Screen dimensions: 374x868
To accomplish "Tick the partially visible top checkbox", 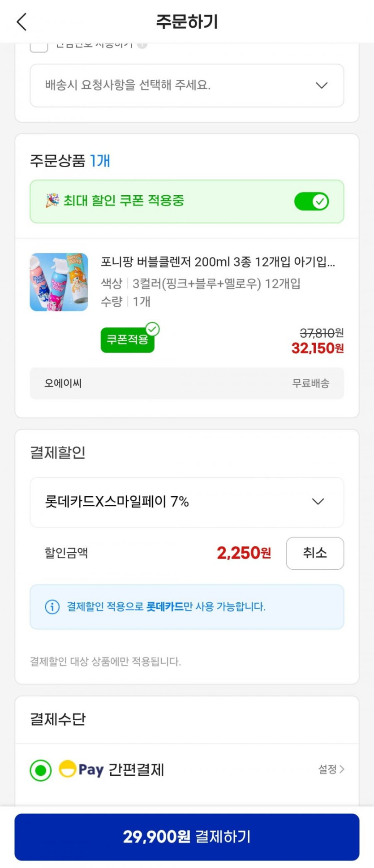I will [x=39, y=47].
